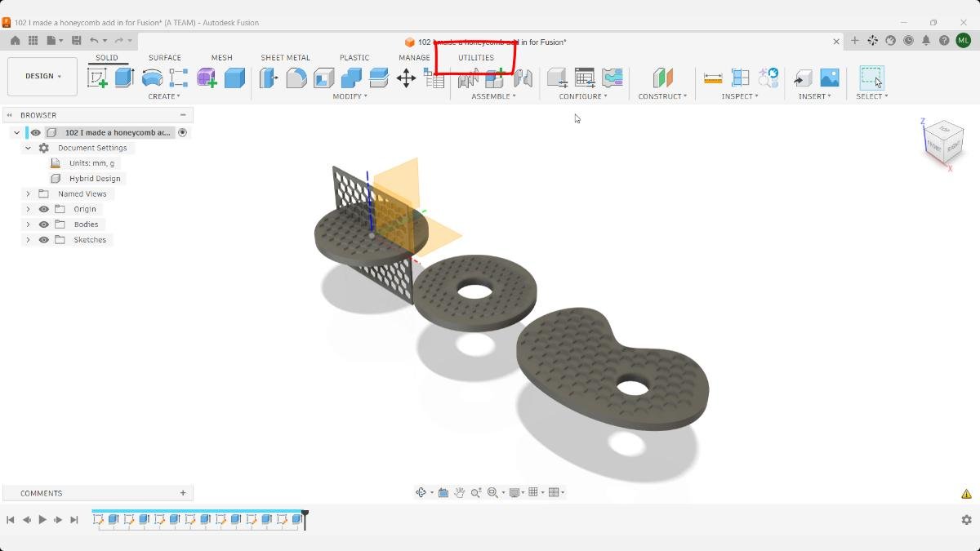Play the timeline

(42, 520)
